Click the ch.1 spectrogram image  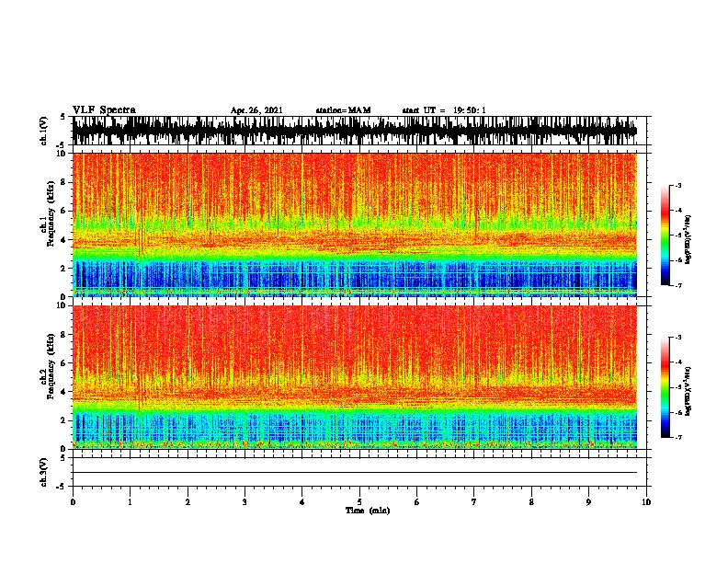(355, 224)
